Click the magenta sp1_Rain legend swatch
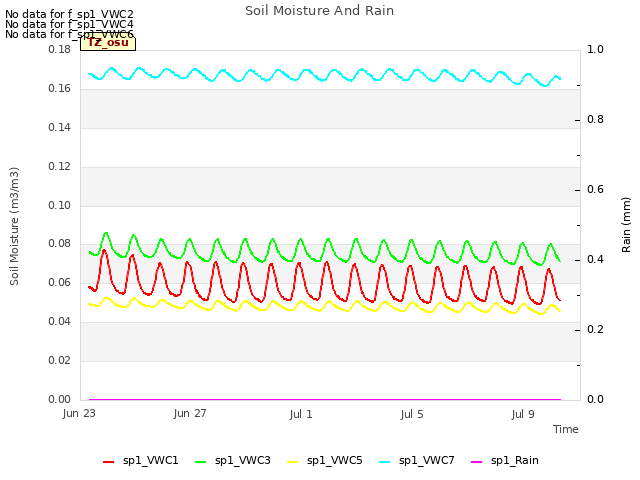The height and width of the screenshot is (480, 640). 476,462
